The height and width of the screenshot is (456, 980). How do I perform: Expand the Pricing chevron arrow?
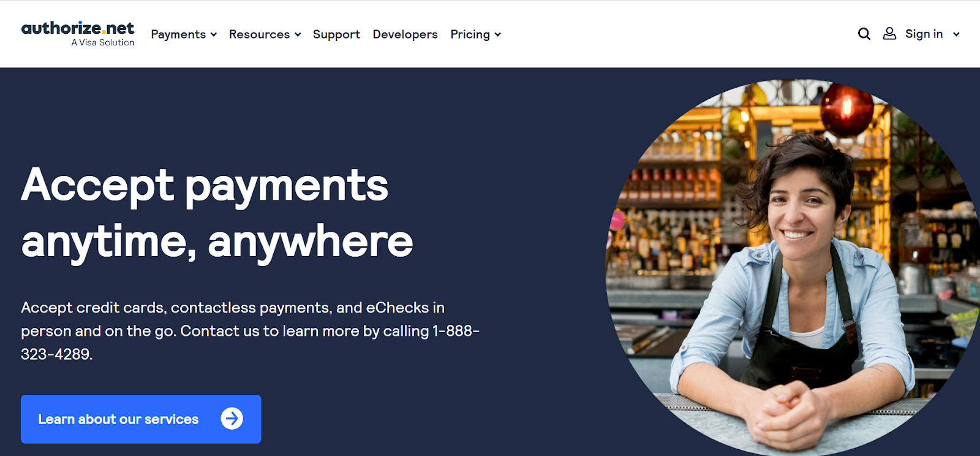[498, 35]
